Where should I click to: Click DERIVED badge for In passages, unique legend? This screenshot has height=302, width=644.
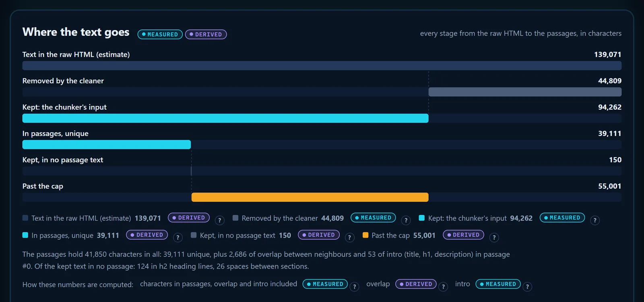[147, 235]
